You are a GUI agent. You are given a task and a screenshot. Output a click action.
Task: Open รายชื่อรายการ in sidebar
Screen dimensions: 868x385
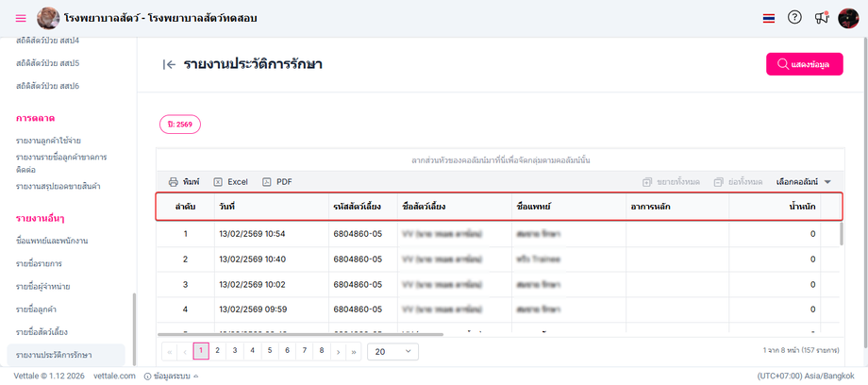(39, 263)
